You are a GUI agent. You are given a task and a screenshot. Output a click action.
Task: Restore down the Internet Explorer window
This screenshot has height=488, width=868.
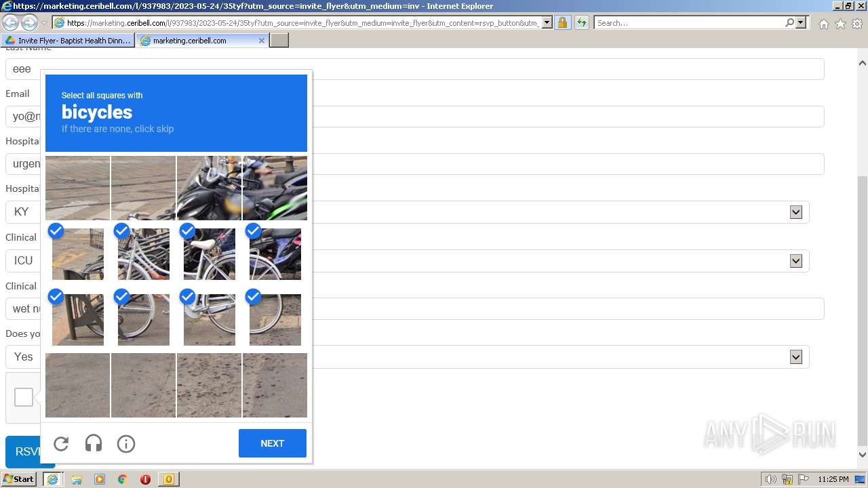tap(848, 5)
